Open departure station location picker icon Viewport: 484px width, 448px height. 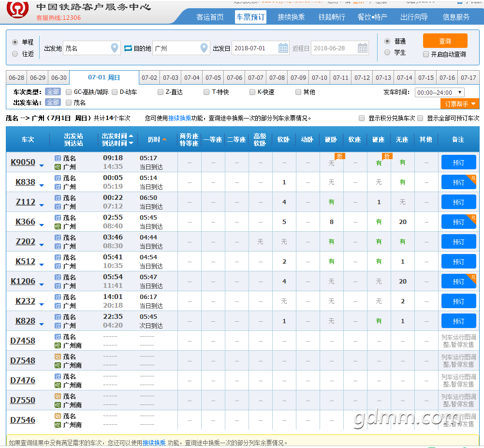[114, 48]
